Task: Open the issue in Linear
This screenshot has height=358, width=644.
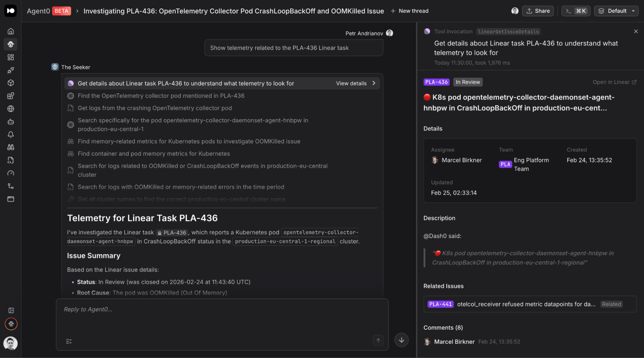Action: [614, 82]
